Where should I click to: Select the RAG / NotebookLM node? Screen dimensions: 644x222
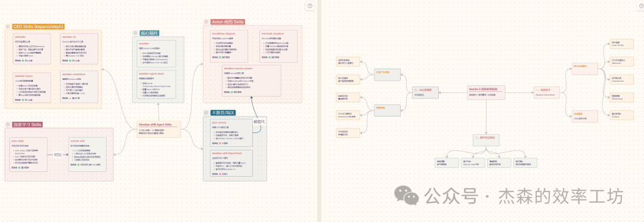tap(348, 115)
